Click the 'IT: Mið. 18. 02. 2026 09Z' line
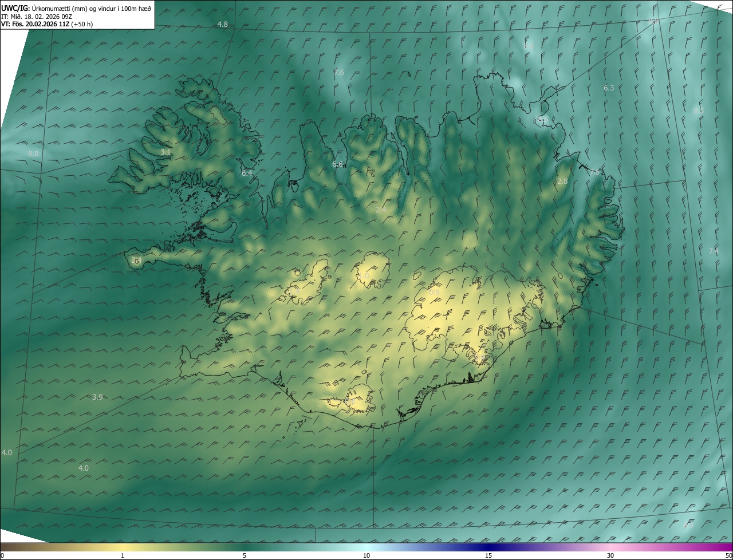Viewport: 733px width, 560px height. click(36, 16)
